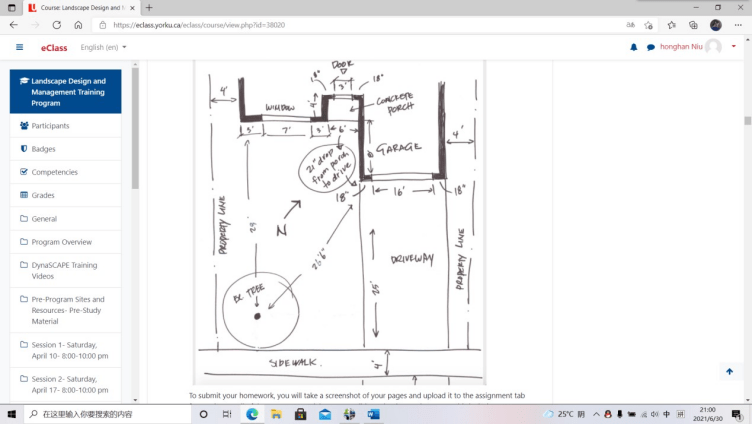This screenshot has height=424, width=753.
Task: Open a new browser tab
Action: pyautogui.click(x=149, y=8)
